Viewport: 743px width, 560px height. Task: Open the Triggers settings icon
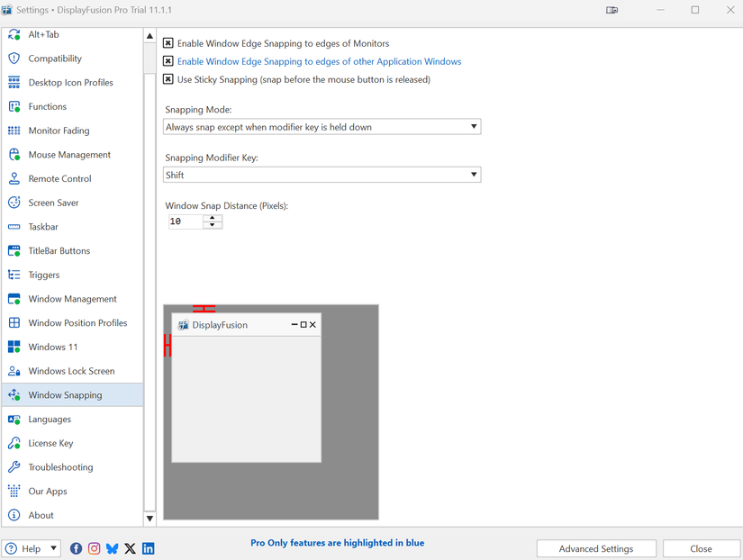coord(14,275)
